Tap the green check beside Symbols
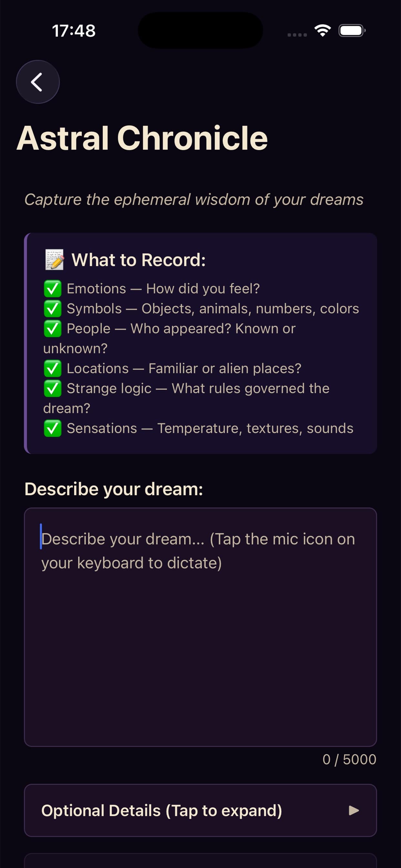This screenshot has height=868, width=401. (x=52, y=308)
